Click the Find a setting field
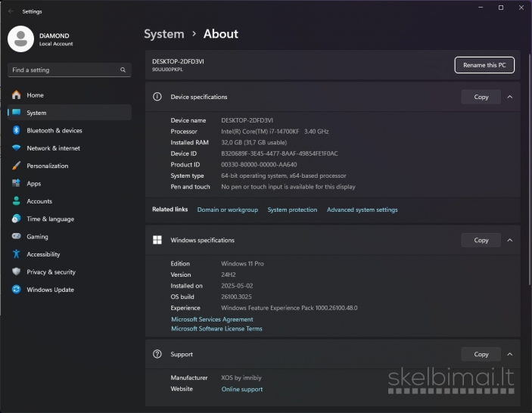Screen dimensions: 532x413 (x=70, y=70)
